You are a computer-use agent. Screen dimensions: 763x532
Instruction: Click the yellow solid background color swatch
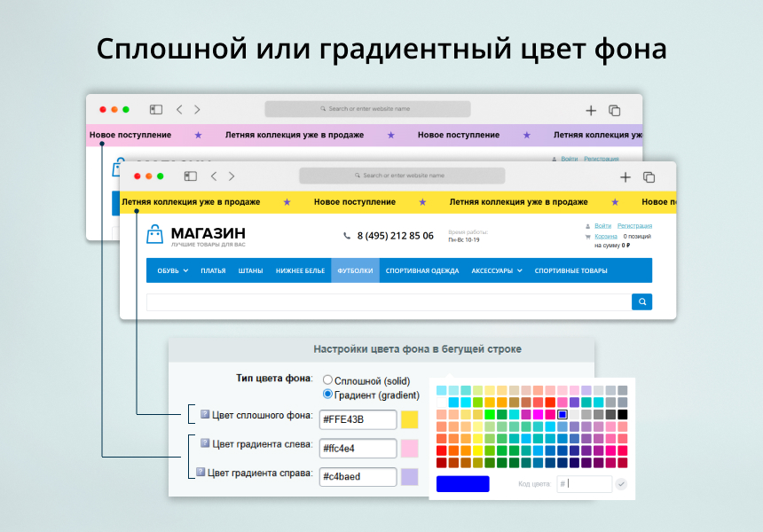(x=409, y=419)
